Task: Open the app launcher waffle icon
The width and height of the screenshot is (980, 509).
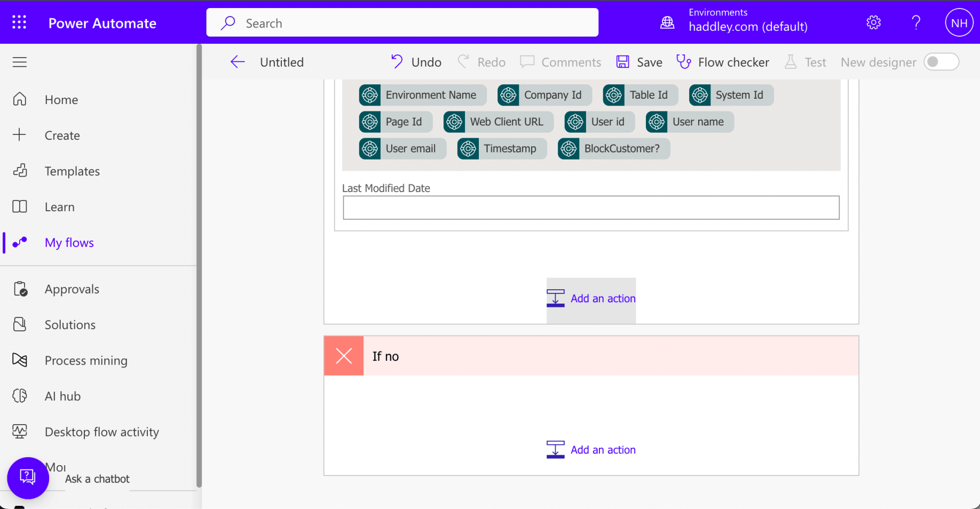Action: pos(19,22)
